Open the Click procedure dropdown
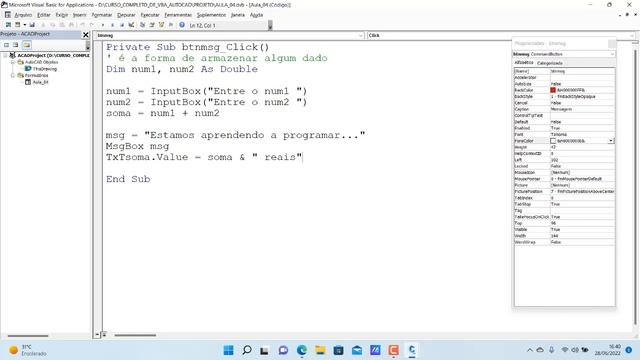 coord(632,36)
